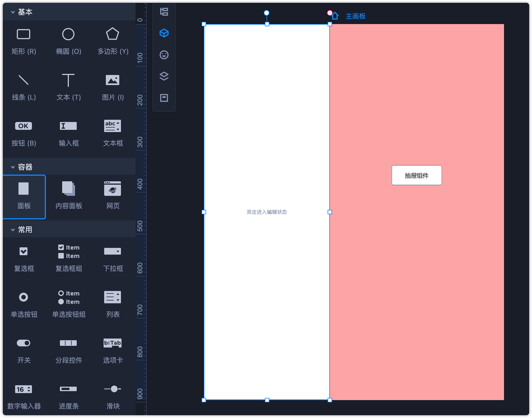
Task: Click the 主画板 artboard label
Action: tap(355, 16)
